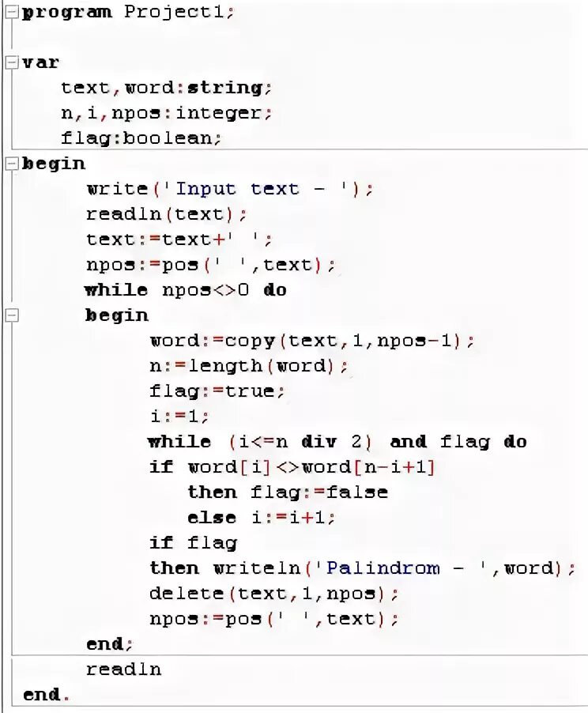Image resolution: width=588 pixels, height=713 pixels.
Task: Click the 'word:=copy(text,1,npos-1);' line
Action: [312, 341]
